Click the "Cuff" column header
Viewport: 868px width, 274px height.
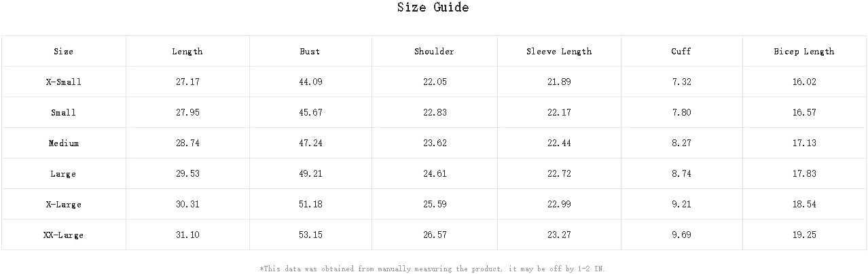tap(681, 52)
